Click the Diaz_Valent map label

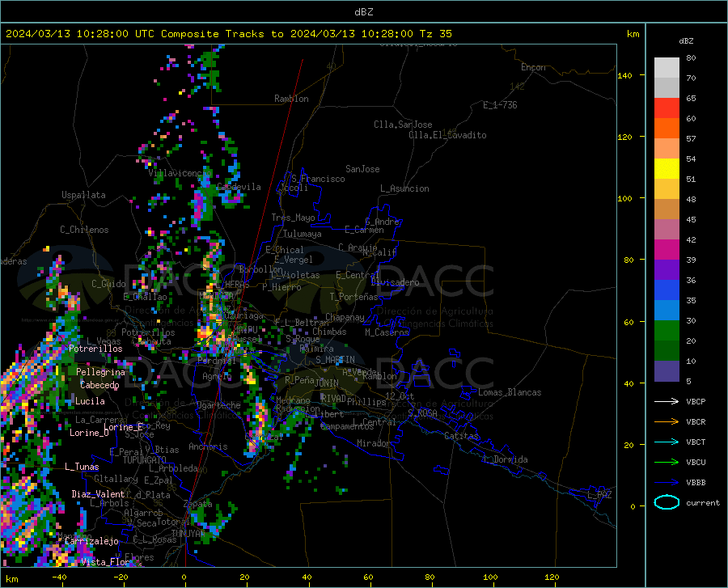98,494
